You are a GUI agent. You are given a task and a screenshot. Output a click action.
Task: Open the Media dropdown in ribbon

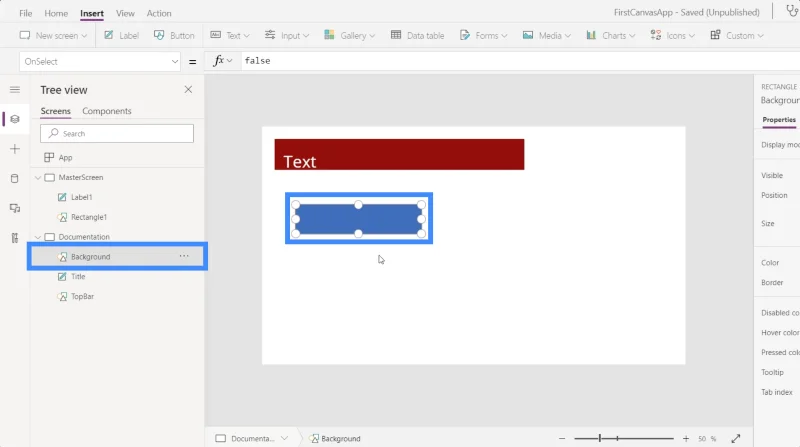click(x=546, y=35)
